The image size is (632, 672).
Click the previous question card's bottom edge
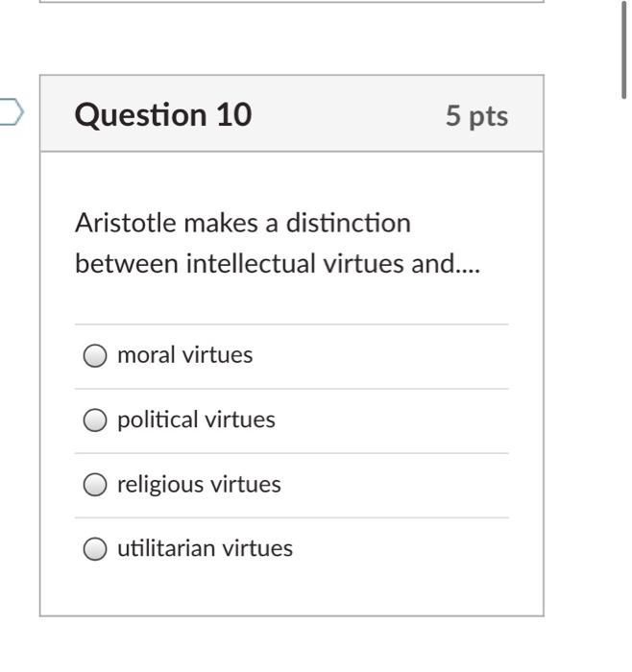tap(291, 2)
